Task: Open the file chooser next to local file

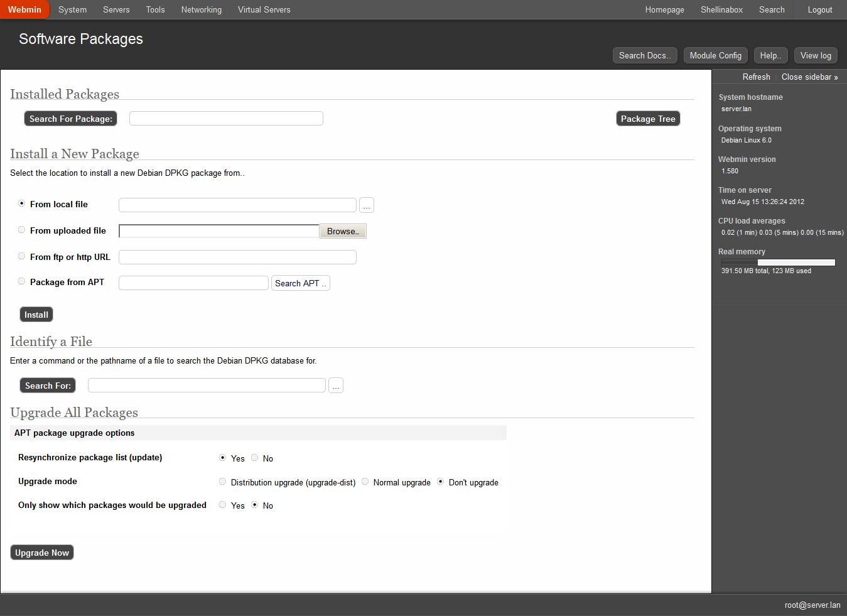Action: click(366, 205)
